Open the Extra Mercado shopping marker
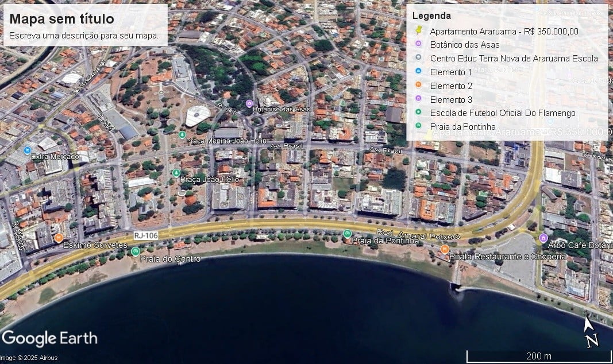Screen dimensions: 613x364 27,150
